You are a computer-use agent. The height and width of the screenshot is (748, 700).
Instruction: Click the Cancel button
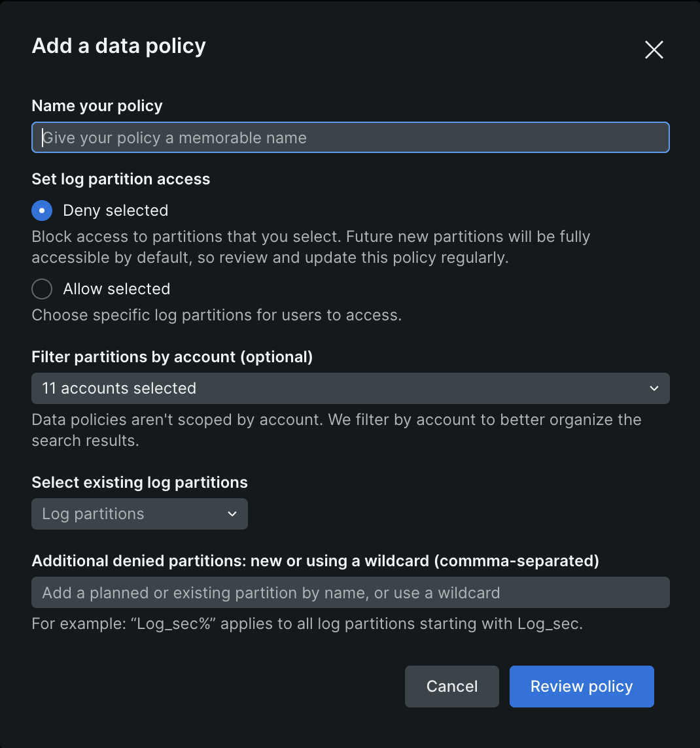[x=451, y=687]
